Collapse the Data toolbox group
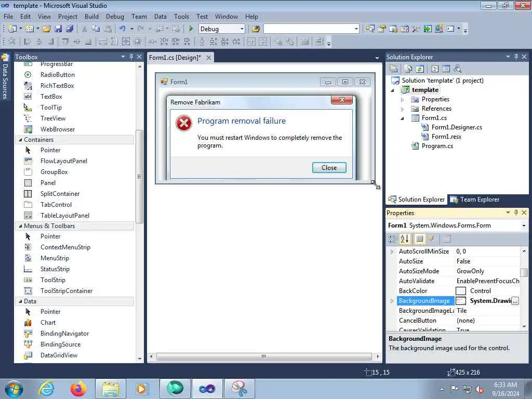This screenshot has width=532, height=399. [20, 301]
